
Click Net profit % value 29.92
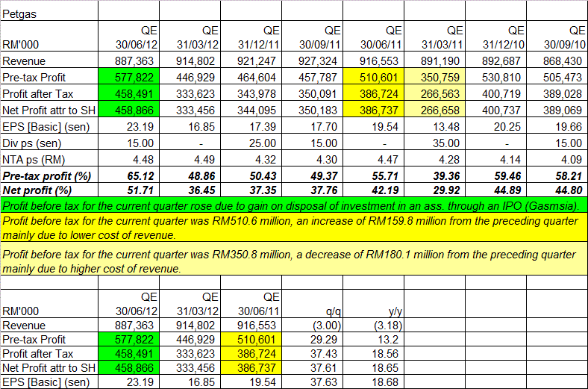[434, 190]
